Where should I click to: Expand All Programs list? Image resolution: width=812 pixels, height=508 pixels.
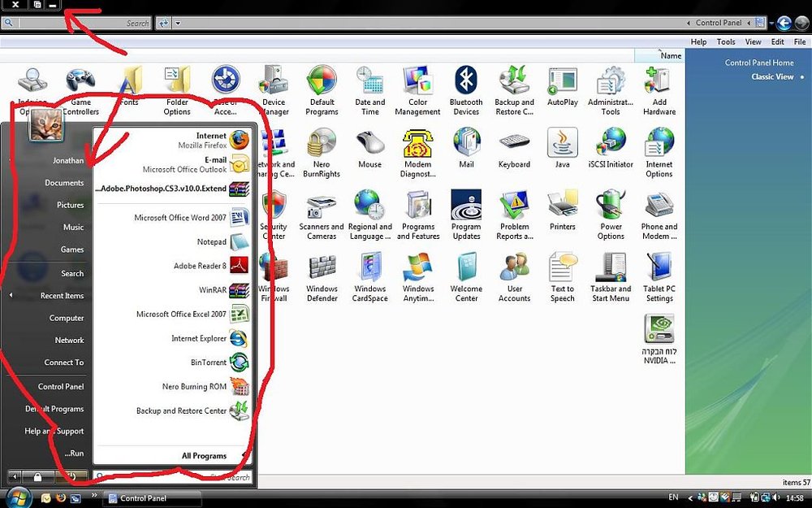coord(204,456)
